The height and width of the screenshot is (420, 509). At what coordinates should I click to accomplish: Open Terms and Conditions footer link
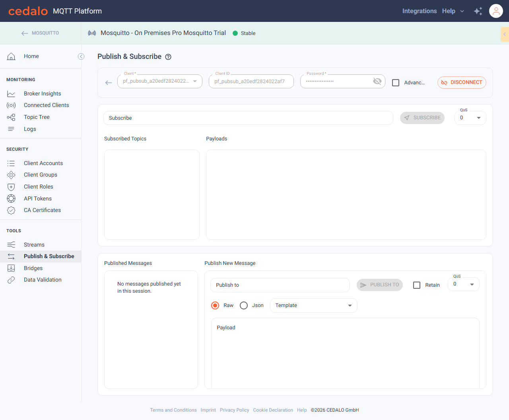pyautogui.click(x=173, y=410)
